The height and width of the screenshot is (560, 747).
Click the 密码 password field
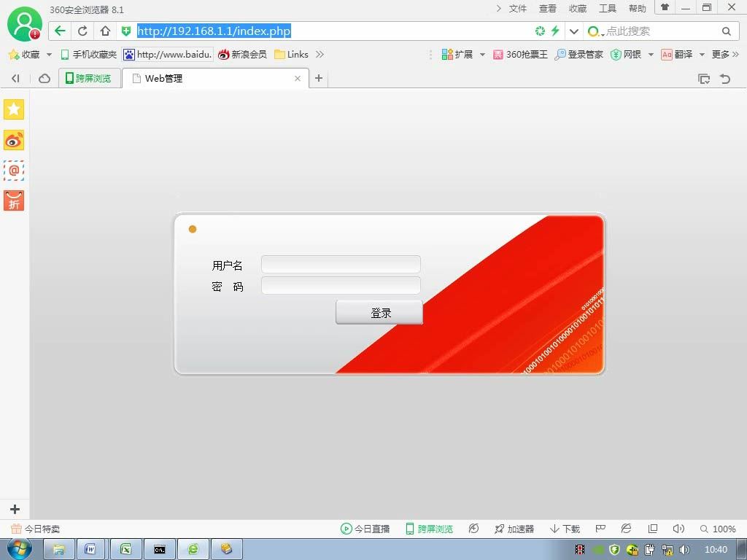(341, 285)
